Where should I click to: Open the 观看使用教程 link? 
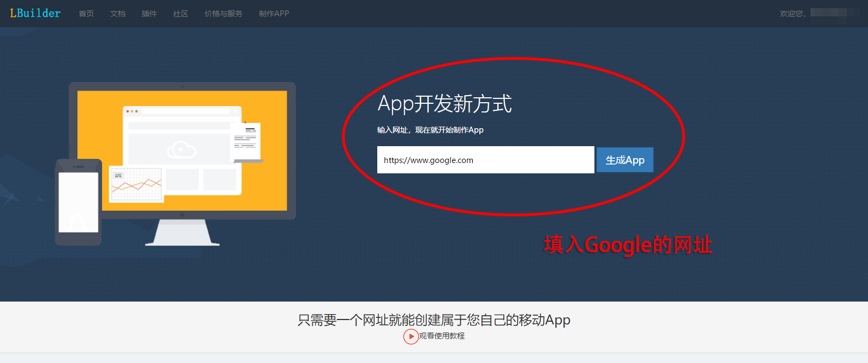pos(441,336)
